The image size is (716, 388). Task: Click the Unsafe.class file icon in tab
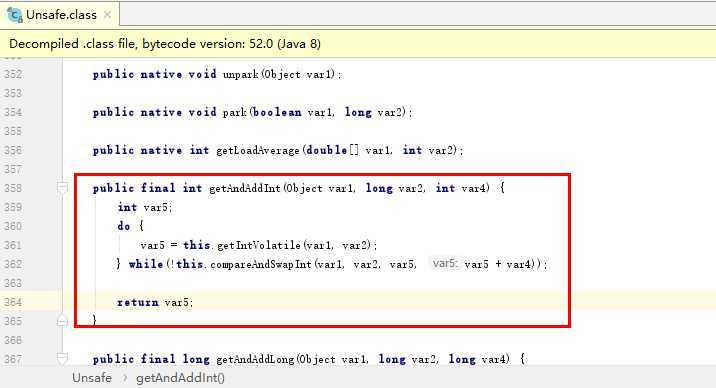(15, 15)
